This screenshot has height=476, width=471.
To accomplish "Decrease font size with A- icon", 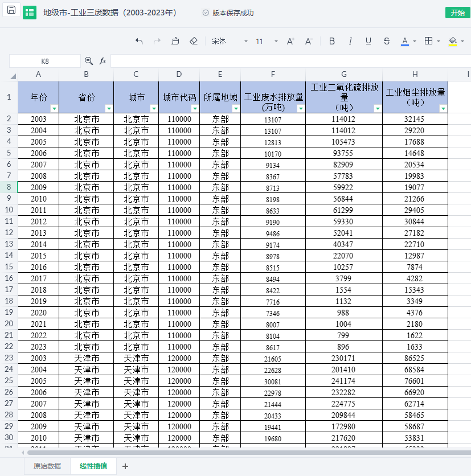I will tap(309, 41).
